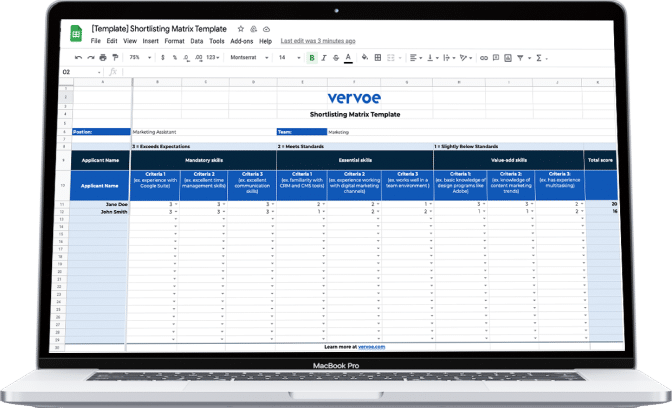Click into the formula bar

(x=369, y=72)
